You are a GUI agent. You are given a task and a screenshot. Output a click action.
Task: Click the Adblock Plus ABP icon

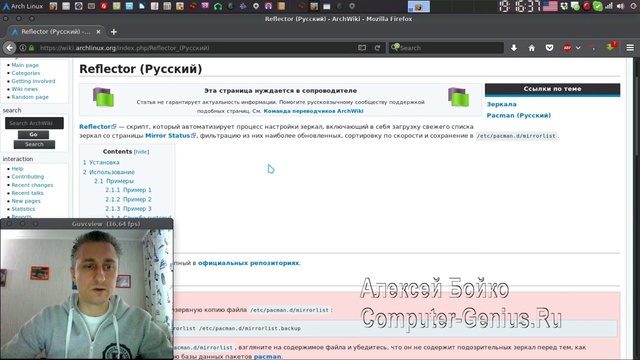tap(567, 48)
